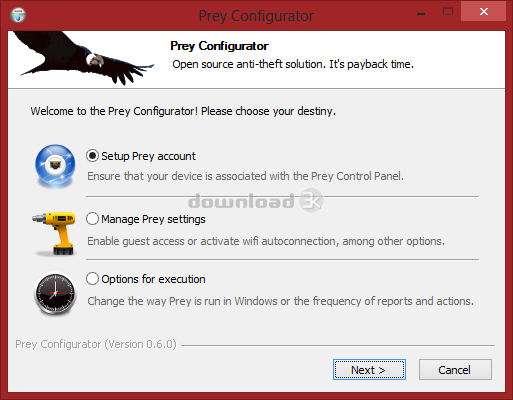Click the Next > button
513x400 pixels.
tap(369, 369)
